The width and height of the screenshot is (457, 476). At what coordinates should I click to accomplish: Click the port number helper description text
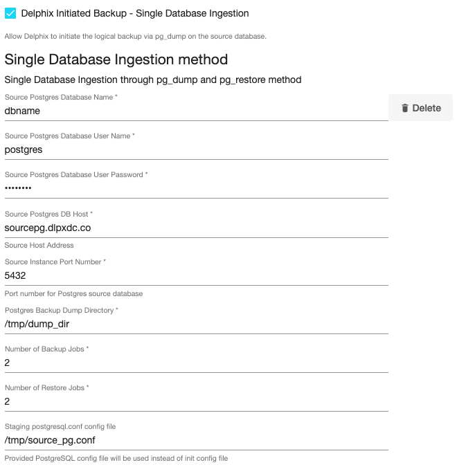coord(73,293)
